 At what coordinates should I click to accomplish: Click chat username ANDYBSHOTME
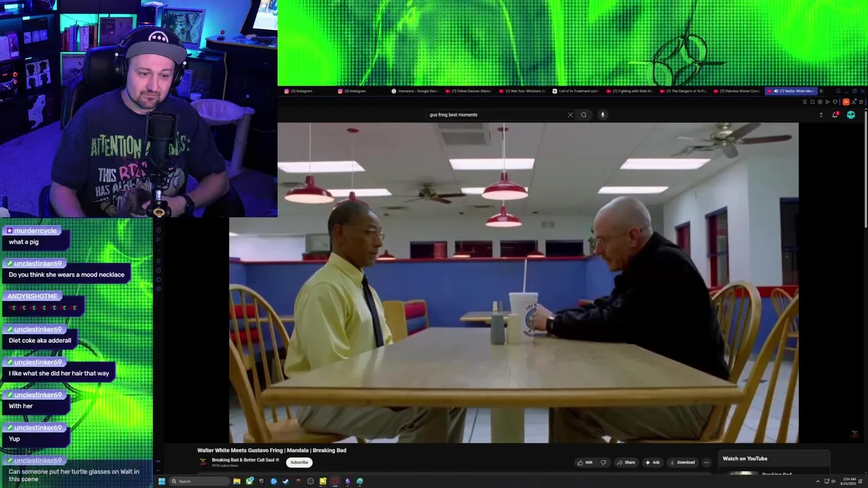click(x=33, y=296)
